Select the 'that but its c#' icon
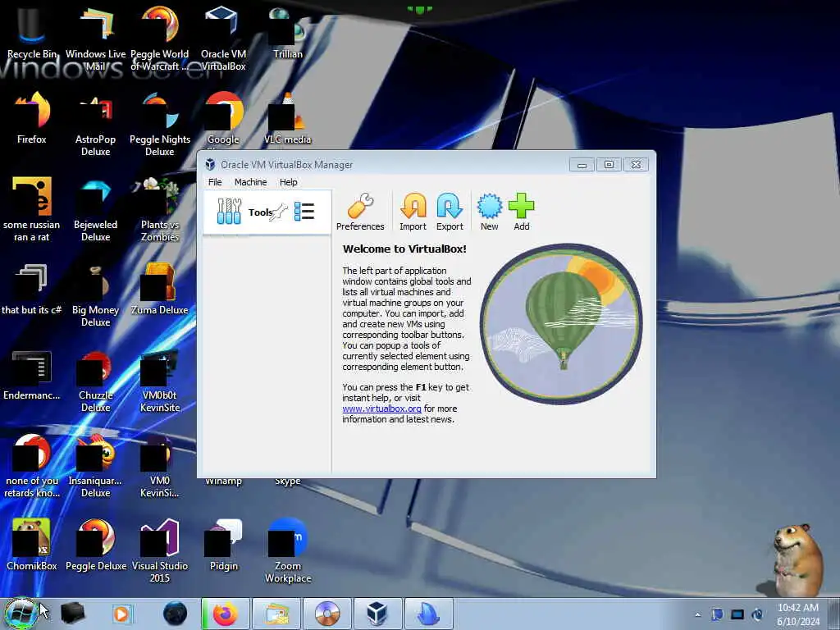 pyautogui.click(x=32, y=288)
